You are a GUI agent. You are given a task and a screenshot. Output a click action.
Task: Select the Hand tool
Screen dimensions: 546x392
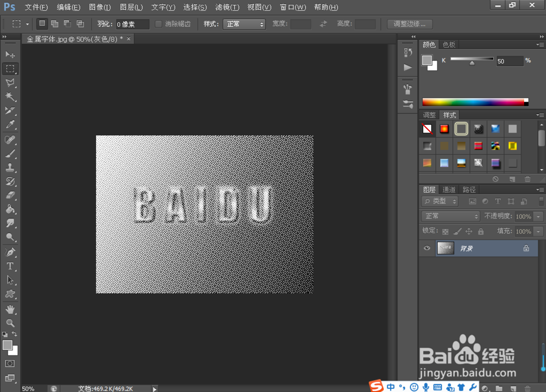point(10,310)
